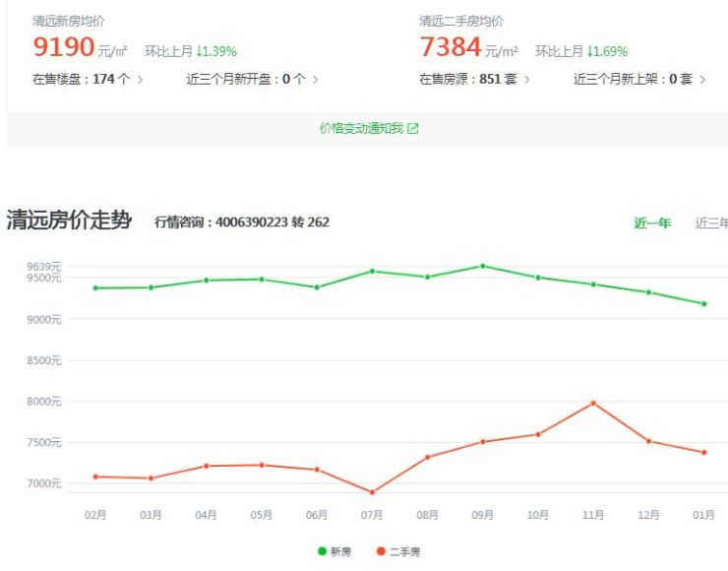
Task: Select the 二手房 data point for 11月
Action: 593,404
